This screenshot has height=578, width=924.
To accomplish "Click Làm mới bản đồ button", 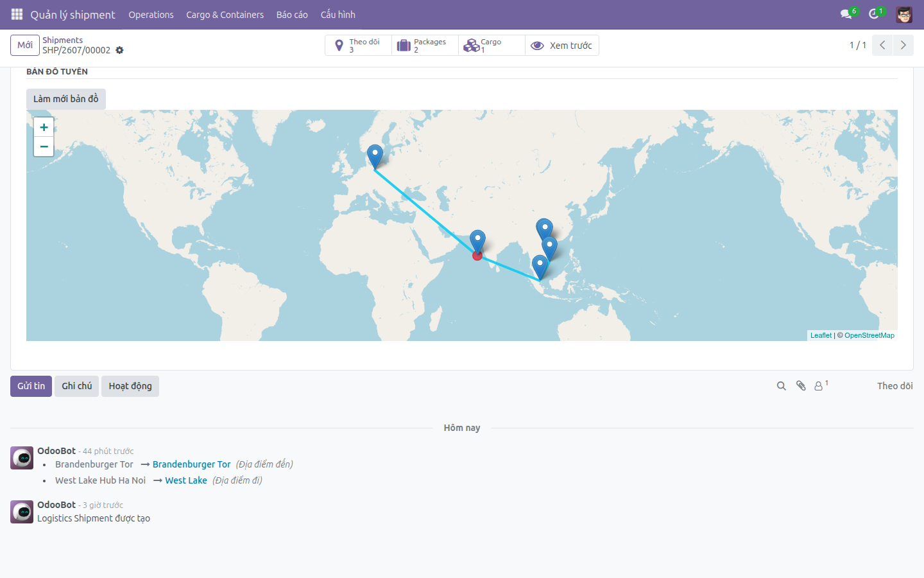I will pyautogui.click(x=66, y=99).
